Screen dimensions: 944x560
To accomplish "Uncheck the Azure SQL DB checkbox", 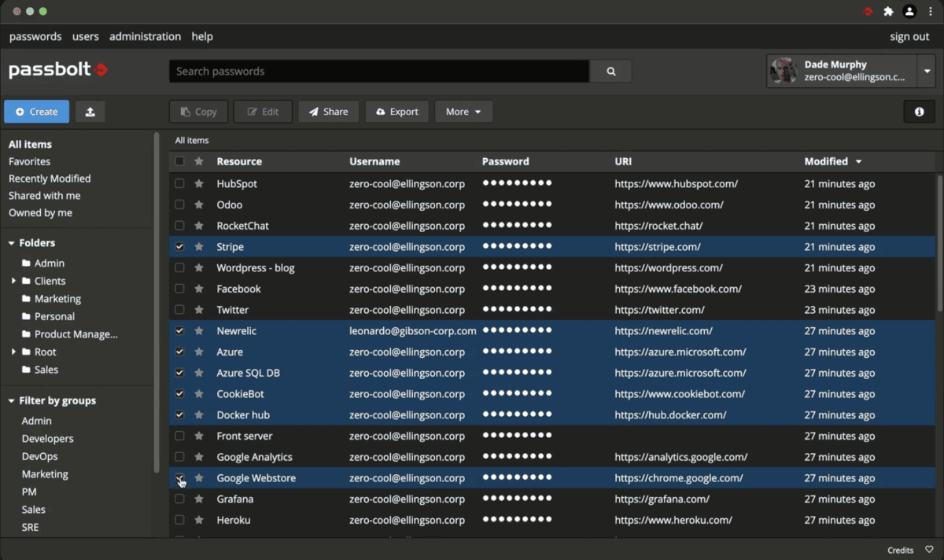I will pos(179,373).
